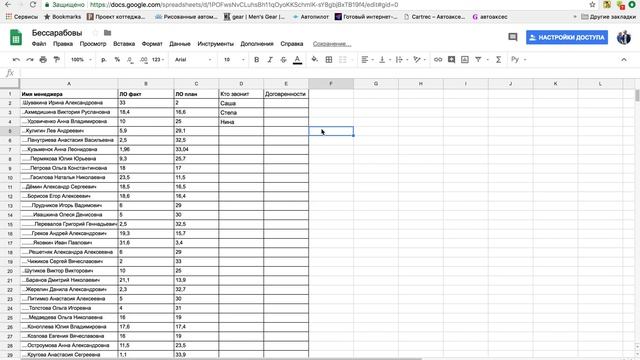Increase decimal places
Screen dimensions: 640x360
[143, 60]
